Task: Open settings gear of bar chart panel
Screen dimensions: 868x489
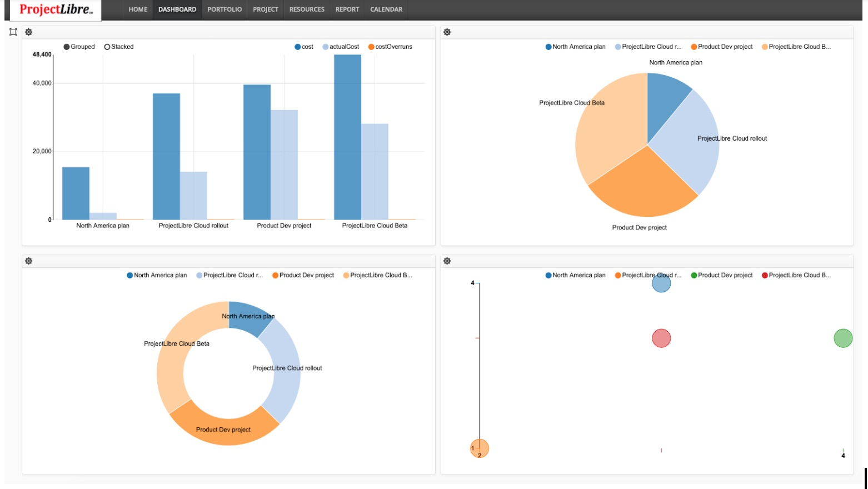Action: [29, 32]
